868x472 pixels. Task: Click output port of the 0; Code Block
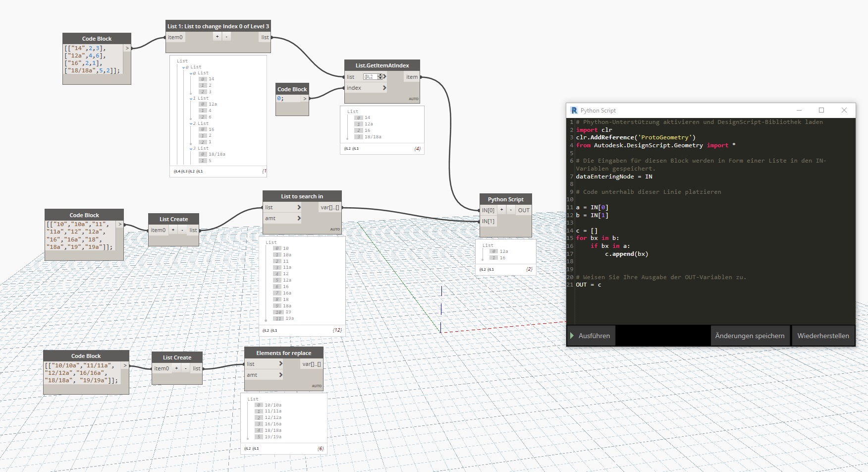pos(305,99)
